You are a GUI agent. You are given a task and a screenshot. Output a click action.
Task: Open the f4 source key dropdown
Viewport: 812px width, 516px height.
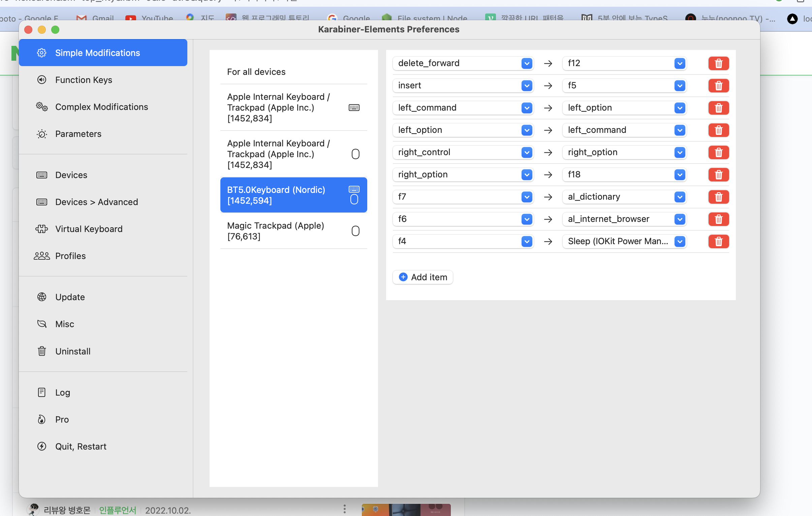pyautogui.click(x=463, y=241)
